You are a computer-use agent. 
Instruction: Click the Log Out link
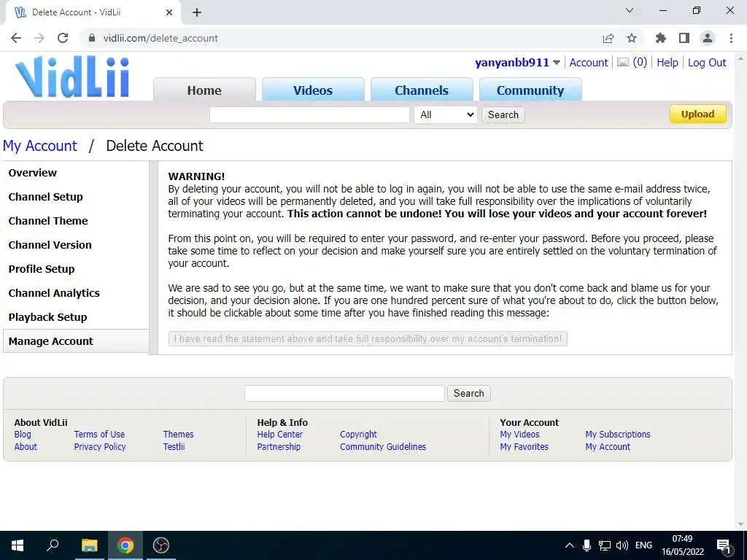(x=707, y=63)
